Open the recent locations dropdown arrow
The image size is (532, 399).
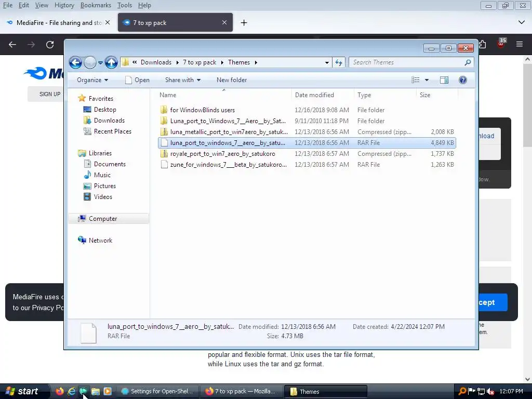[100, 63]
